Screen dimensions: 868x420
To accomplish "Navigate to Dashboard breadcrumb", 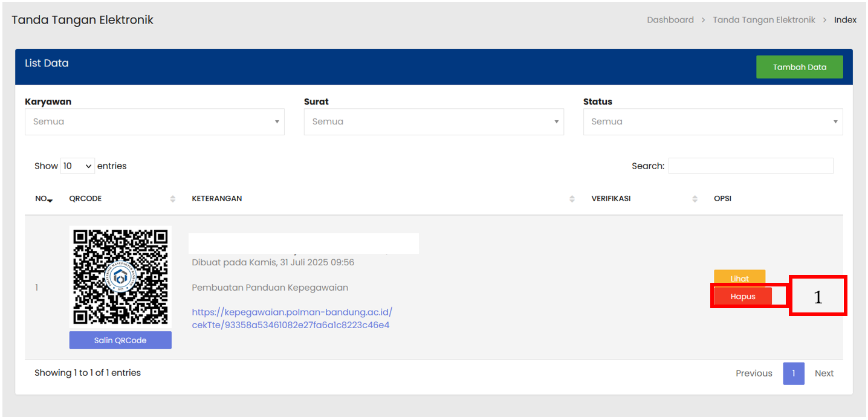I will click(670, 20).
